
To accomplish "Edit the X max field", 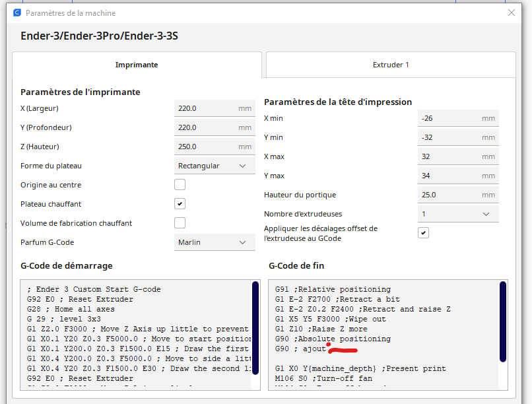I will tap(458, 156).
